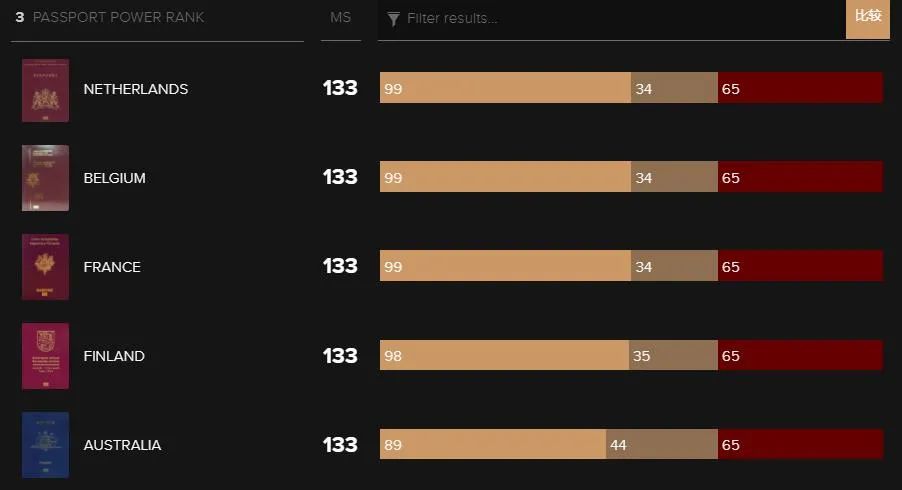Click Finland visa-on-arrival segment showing 35
Image resolution: width=902 pixels, height=490 pixels.
tap(673, 355)
